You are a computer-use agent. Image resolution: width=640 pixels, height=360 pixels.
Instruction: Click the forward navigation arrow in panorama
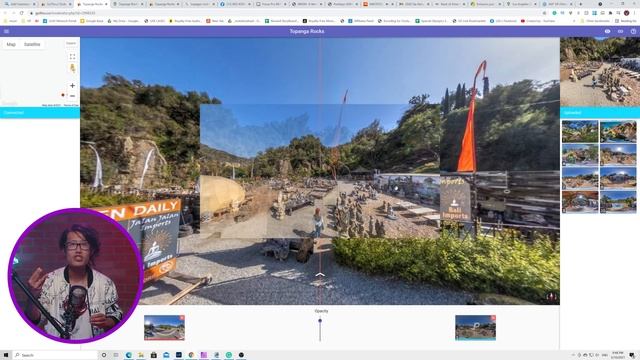pyautogui.click(x=320, y=275)
